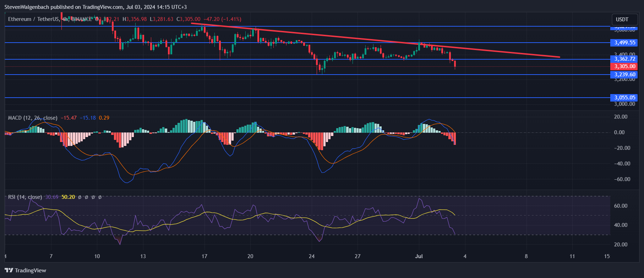Click the 3,362.72 price level label
Screen dimensions: 644x278
tap(624, 59)
